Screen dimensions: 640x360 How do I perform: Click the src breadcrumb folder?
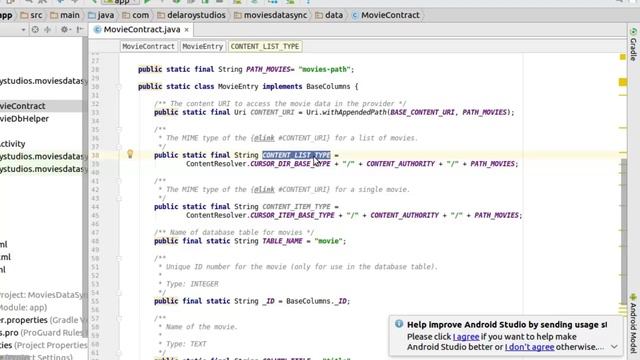tap(31, 15)
